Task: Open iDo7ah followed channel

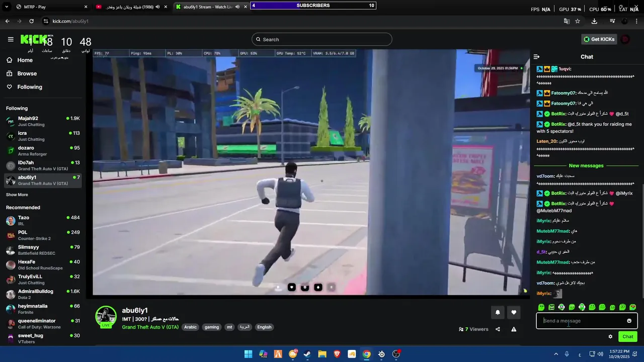Action: 43,165
